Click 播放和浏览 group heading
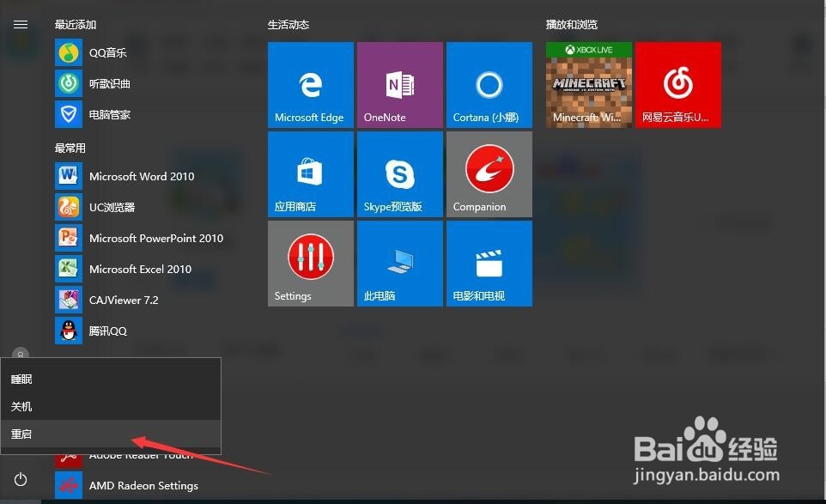 coord(572,25)
